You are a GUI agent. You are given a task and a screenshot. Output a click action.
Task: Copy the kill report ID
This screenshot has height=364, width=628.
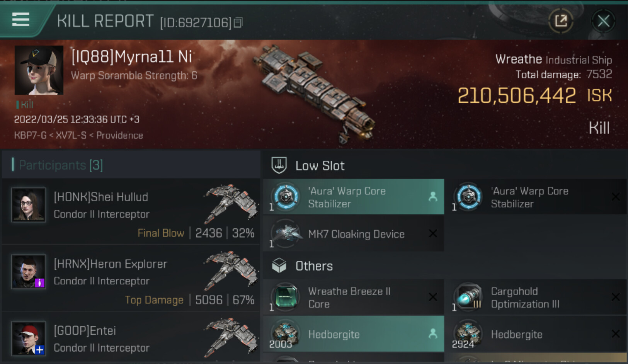(238, 23)
